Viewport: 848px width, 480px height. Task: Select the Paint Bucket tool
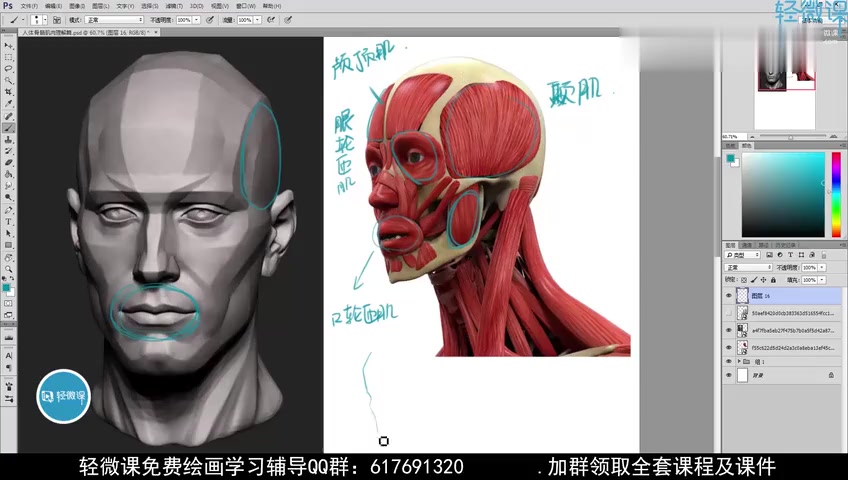point(8,174)
